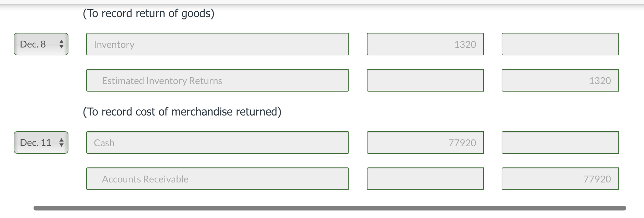Select the Accounts Receivable field

[x=217, y=178]
